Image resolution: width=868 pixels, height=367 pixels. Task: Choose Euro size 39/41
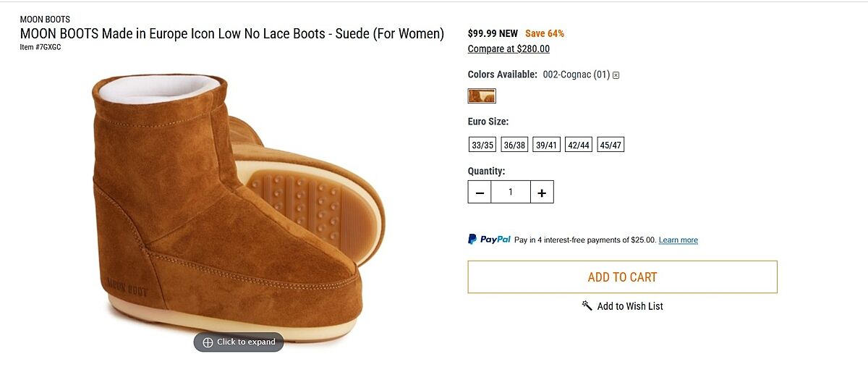tap(546, 145)
